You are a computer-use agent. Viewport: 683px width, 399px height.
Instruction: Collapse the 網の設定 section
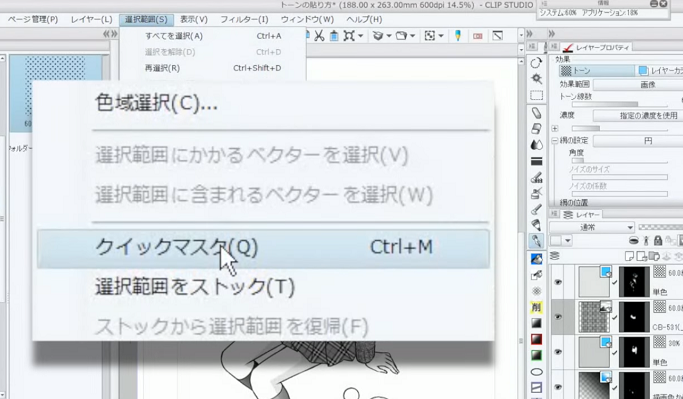click(x=555, y=141)
